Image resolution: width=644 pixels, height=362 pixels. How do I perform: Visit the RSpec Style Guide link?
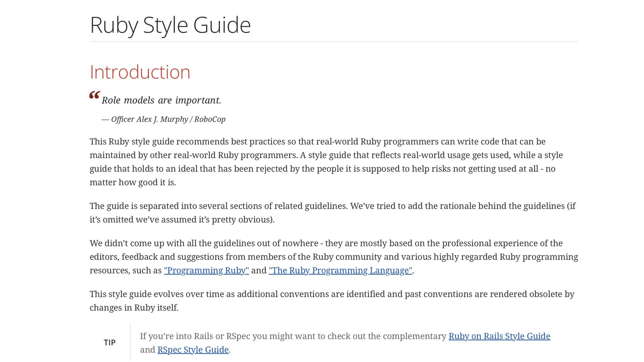pos(193,350)
